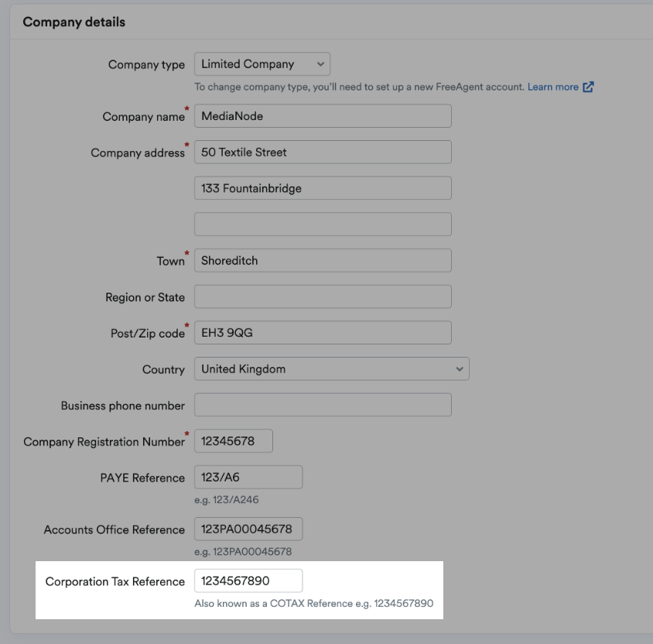Click the COTAX Reference hint text
This screenshot has width=653, height=644.
pyautogui.click(x=313, y=603)
